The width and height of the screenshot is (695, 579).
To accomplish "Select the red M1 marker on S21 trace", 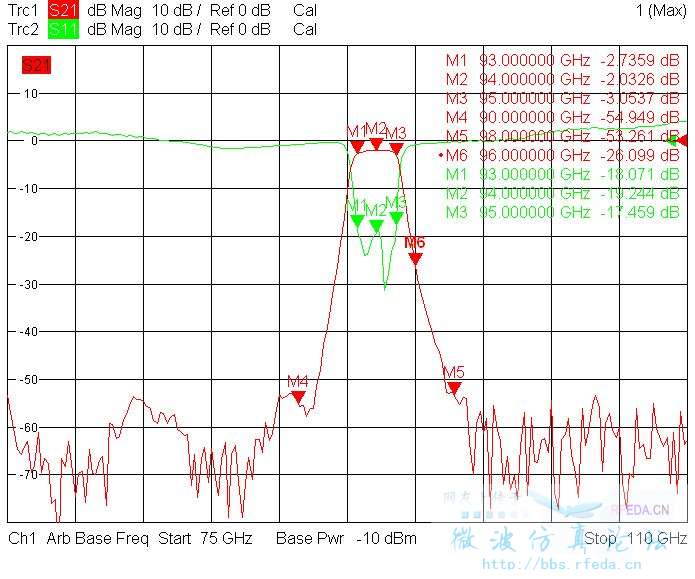I will click(x=357, y=147).
